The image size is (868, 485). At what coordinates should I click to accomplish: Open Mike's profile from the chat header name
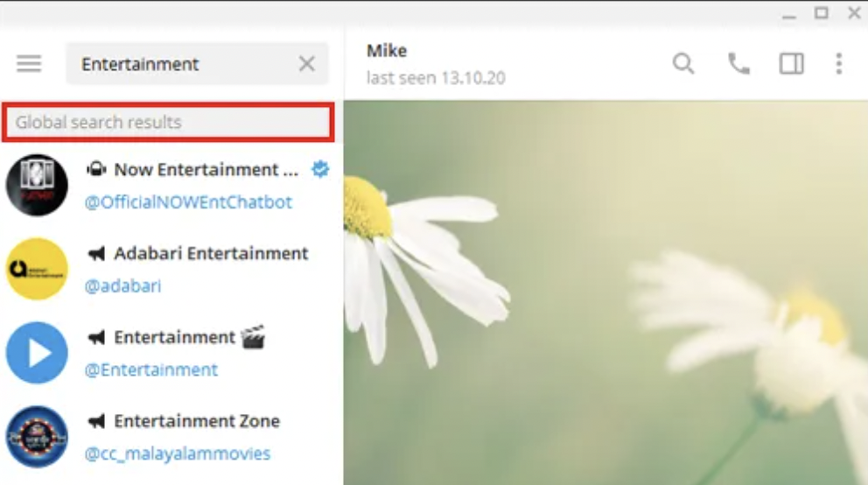tap(387, 51)
